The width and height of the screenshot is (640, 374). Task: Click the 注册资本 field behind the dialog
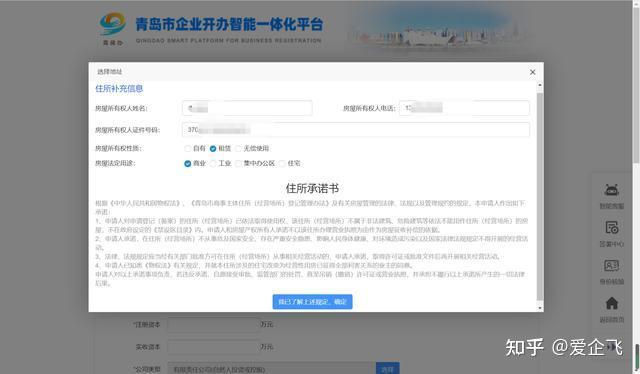pyautogui.click(x=213, y=325)
